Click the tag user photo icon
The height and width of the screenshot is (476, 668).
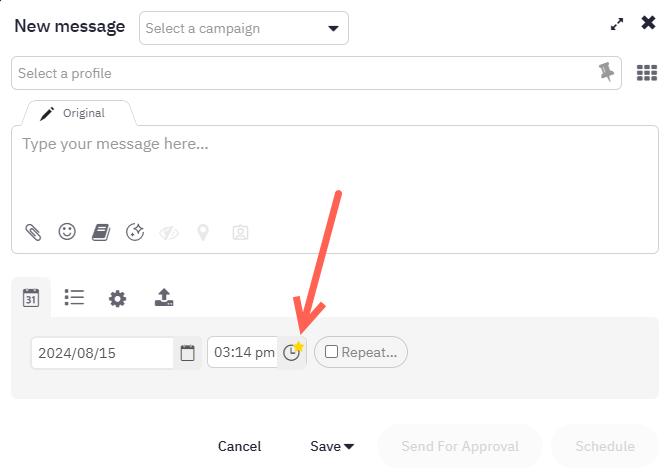pos(240,232)
